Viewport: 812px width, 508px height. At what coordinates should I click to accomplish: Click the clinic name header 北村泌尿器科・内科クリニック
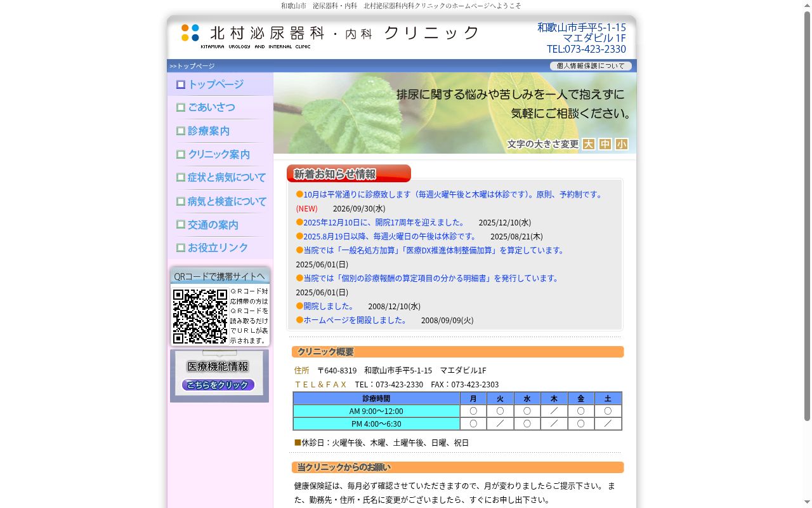(x=344, y=33)
